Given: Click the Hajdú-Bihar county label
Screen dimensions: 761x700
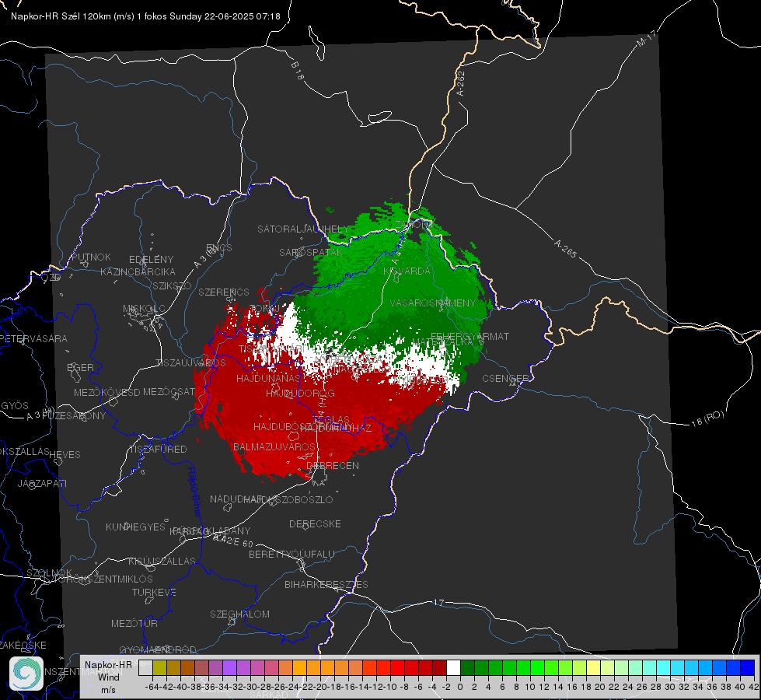Looking at the screenshot, I should pyautogui.click(x=194, y=491).
